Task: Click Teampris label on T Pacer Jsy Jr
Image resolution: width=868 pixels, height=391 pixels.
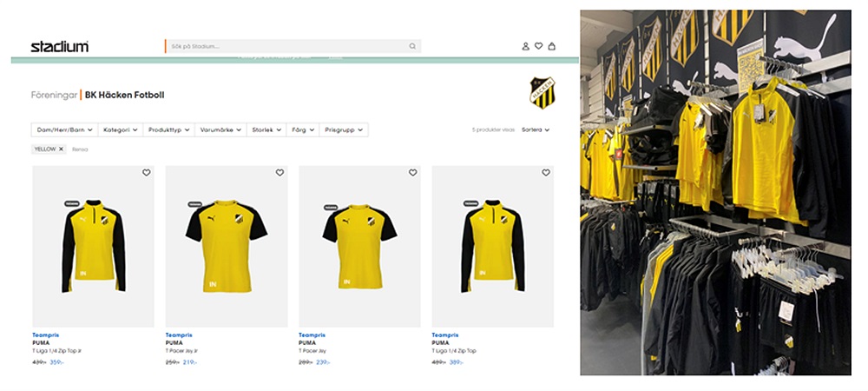Action: point(179,335)
